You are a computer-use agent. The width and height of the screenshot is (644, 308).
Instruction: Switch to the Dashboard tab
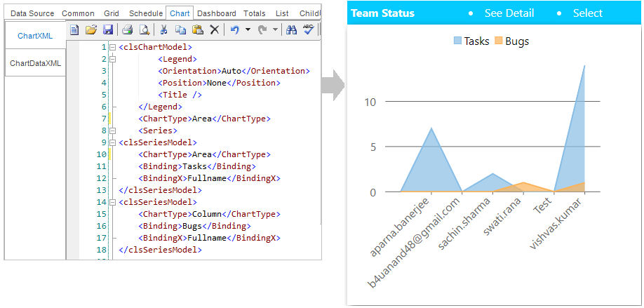point(217,13)
